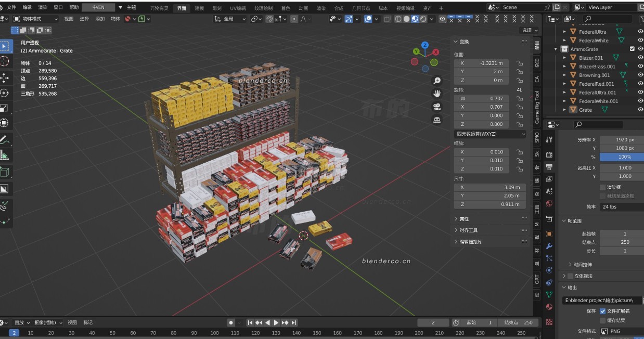Uncheck AmmoGrate collection exclude checkbox
Screen dimensions: 644x339
632,49
